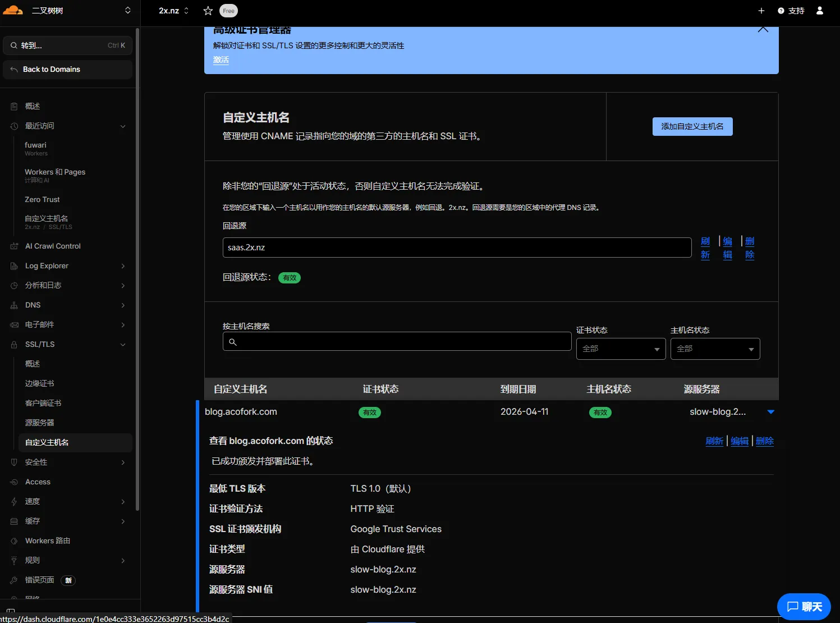Viewport: 840px width, 623px height.
Task: Click the hostname search field
Action: (x=397, y=341)
